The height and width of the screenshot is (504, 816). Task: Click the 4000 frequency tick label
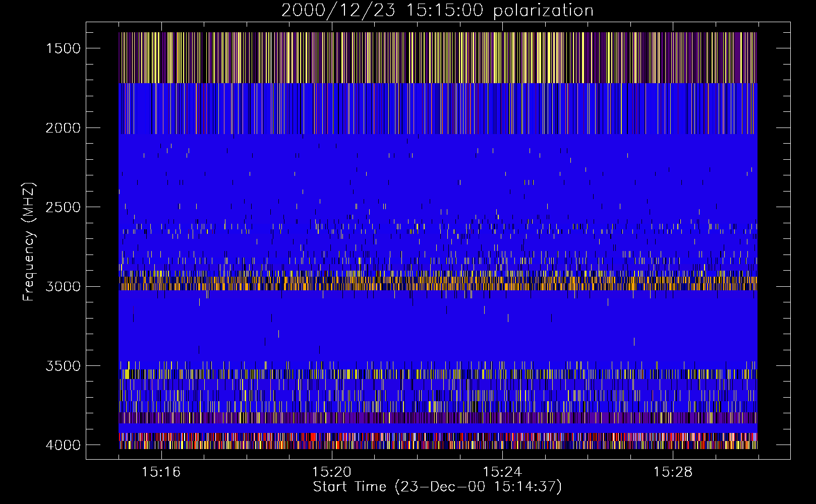pos(63,445)
